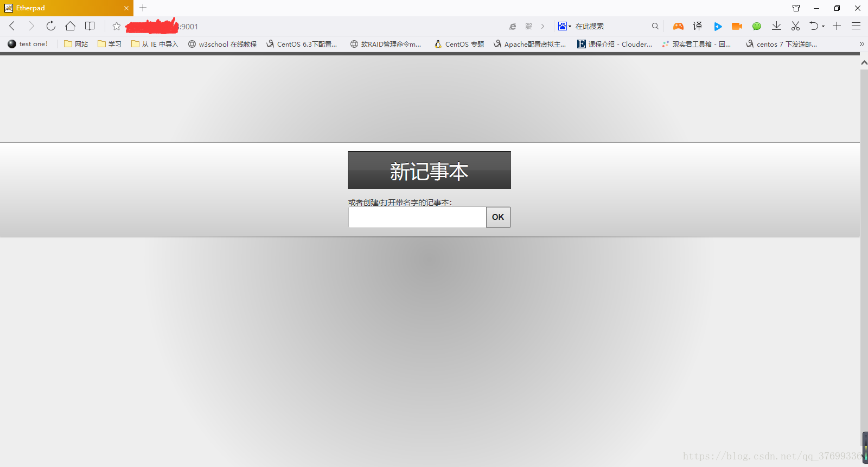Screen dimensions: 868x467
Task: Click the scrollbar up arrow
Action: (x=864, y=62)
